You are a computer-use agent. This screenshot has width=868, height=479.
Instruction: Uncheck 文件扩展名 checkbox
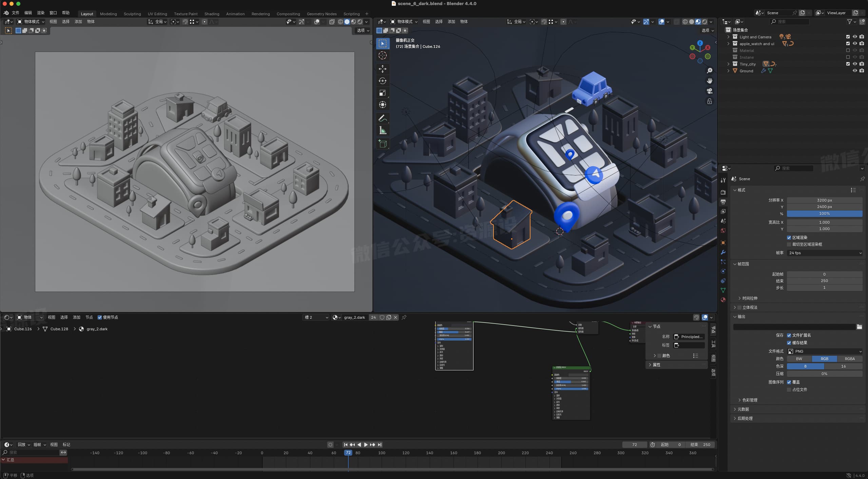tap(789, 335)
